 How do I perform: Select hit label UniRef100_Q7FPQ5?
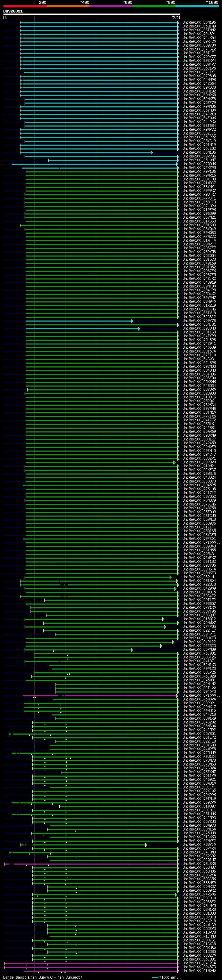pos(199,626)
